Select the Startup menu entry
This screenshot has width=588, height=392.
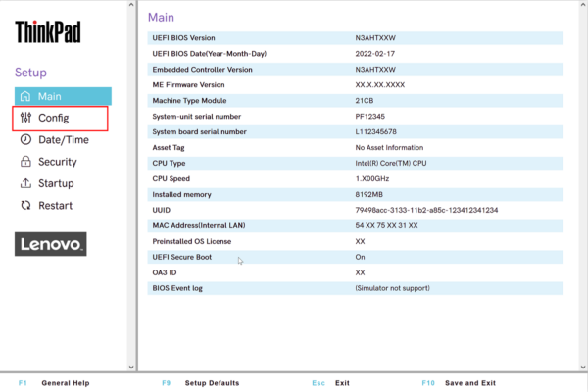(x=56, y=183)
